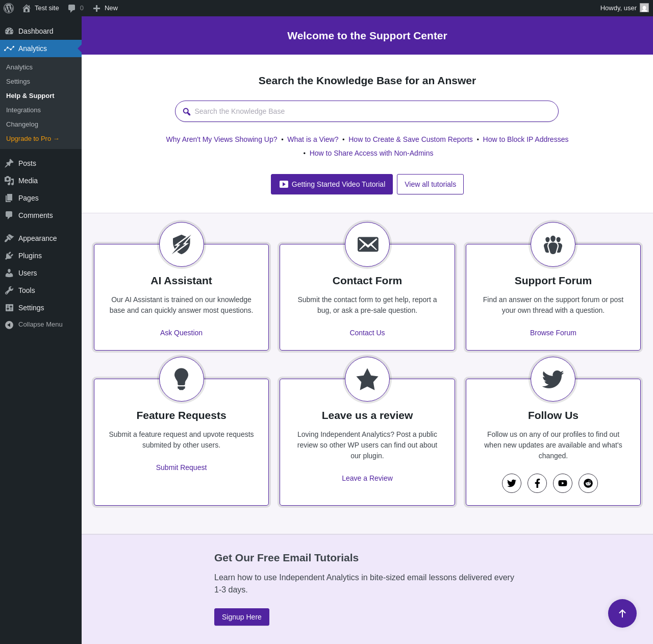Click the Support Forum people icon
Image resolution: width=653 pixels, height=644 pixels.
coord(553,244)
